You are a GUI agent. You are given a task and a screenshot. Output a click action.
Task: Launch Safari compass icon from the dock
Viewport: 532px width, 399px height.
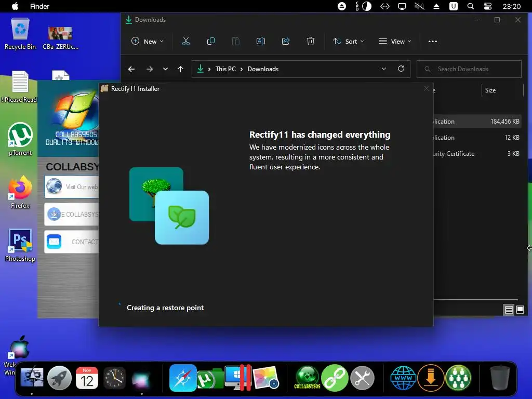coord(183,378)
